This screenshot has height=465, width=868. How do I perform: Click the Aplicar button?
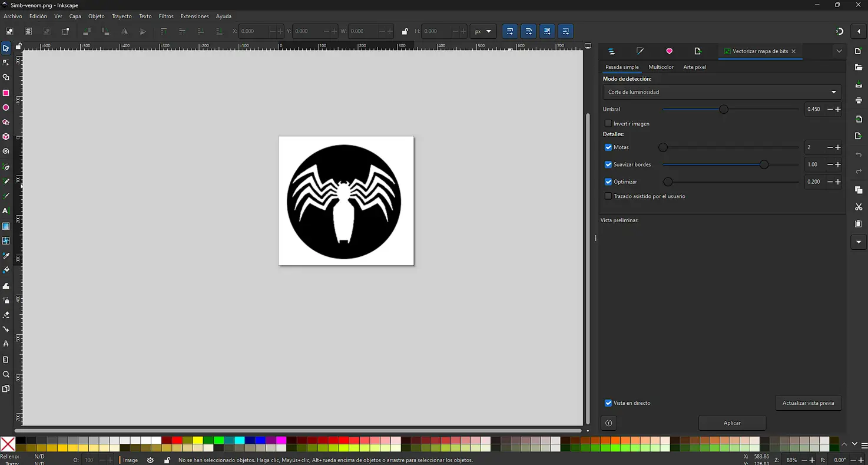(x=732, y=423)
